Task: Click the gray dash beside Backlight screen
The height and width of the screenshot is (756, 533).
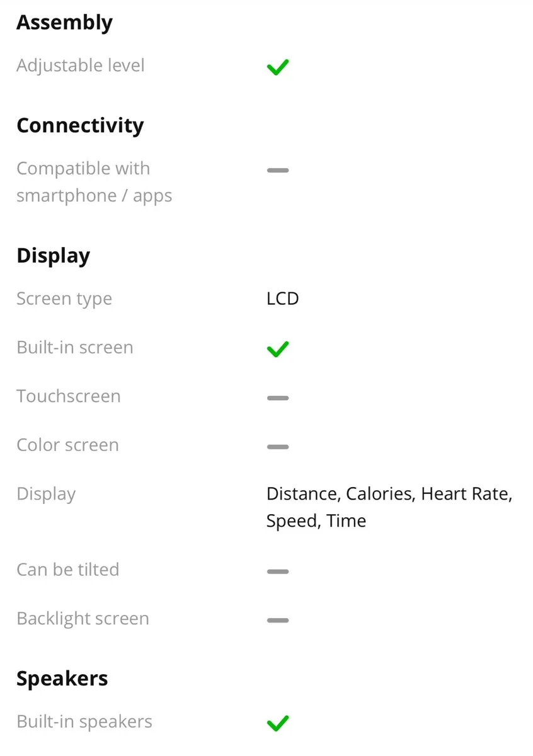Action: click(277, 620)
